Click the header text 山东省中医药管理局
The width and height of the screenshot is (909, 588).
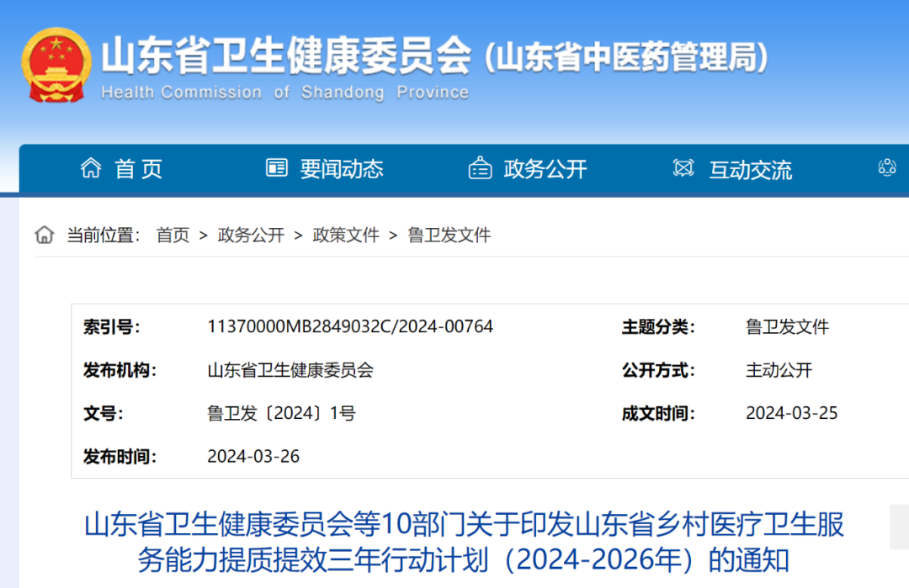(x=627, y=56)
